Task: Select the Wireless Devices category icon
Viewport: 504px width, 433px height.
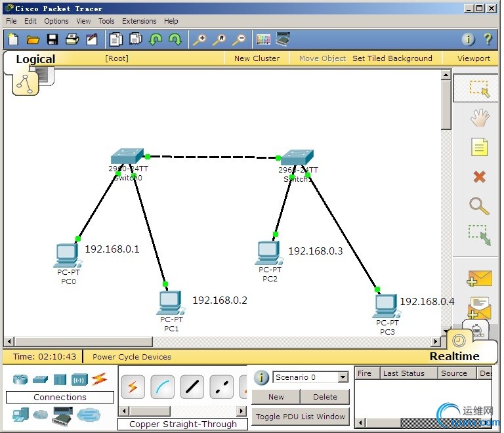Action: (79, 379)
